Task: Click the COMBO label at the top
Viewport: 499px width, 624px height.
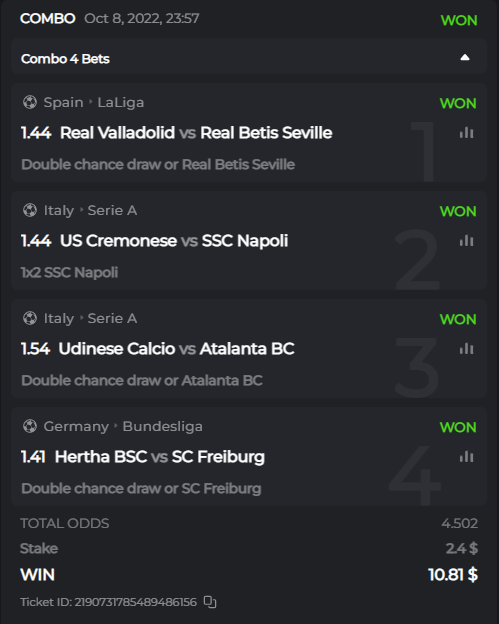Action: 47,18
